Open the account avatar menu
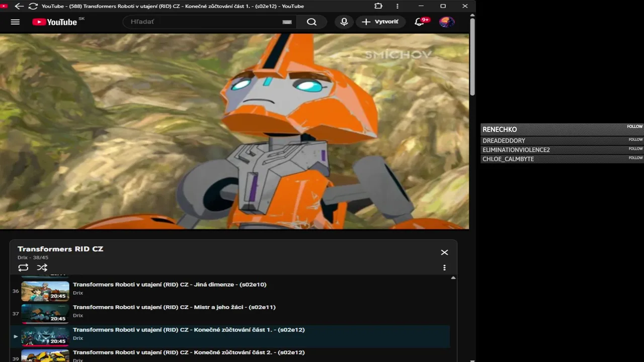This screenshot has width=644, height=362. (447, 22)
